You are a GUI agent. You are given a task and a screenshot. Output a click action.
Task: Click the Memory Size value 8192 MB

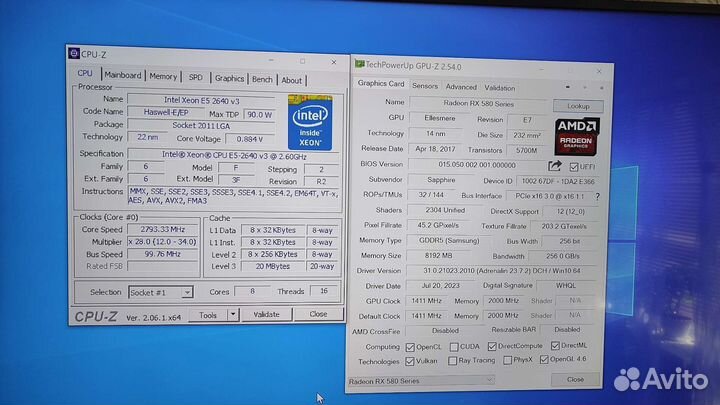[x=439, y=255]
